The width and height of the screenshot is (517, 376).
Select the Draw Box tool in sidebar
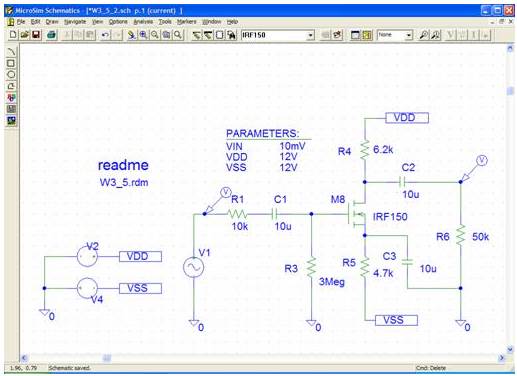pos(11,63)
